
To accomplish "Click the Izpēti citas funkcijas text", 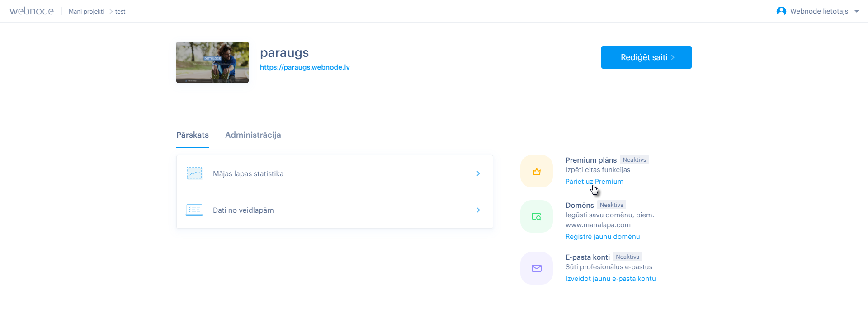I will [x=598, y=170].
